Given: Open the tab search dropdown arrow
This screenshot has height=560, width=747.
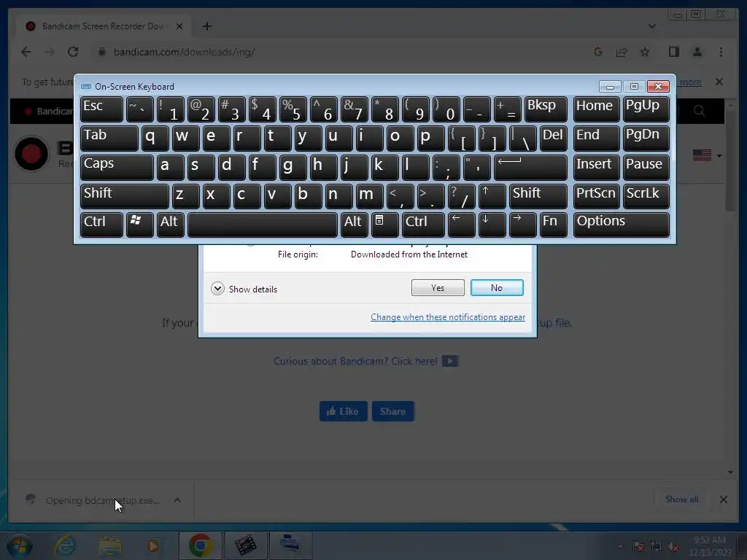Looking at the screenshot, I should click(651, 26).
